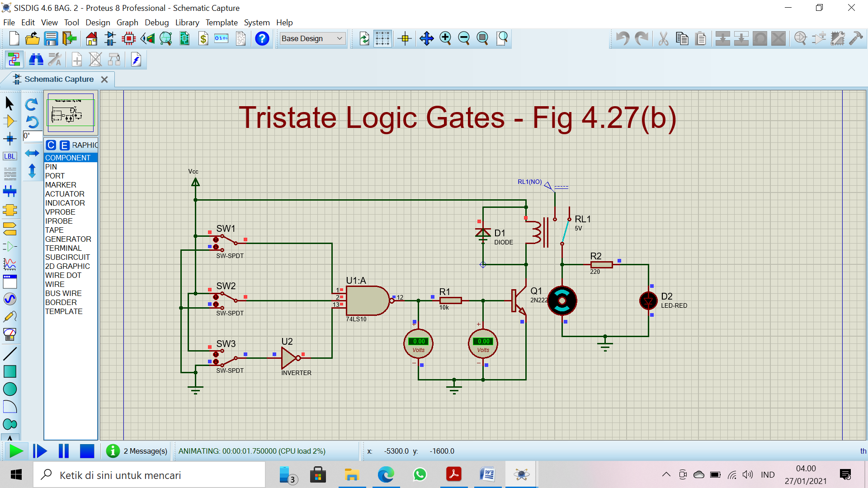Open WhatsApp from the taskbar
Image resolution: width=868 pixels, height=488 pixels.
click(420, 474)
